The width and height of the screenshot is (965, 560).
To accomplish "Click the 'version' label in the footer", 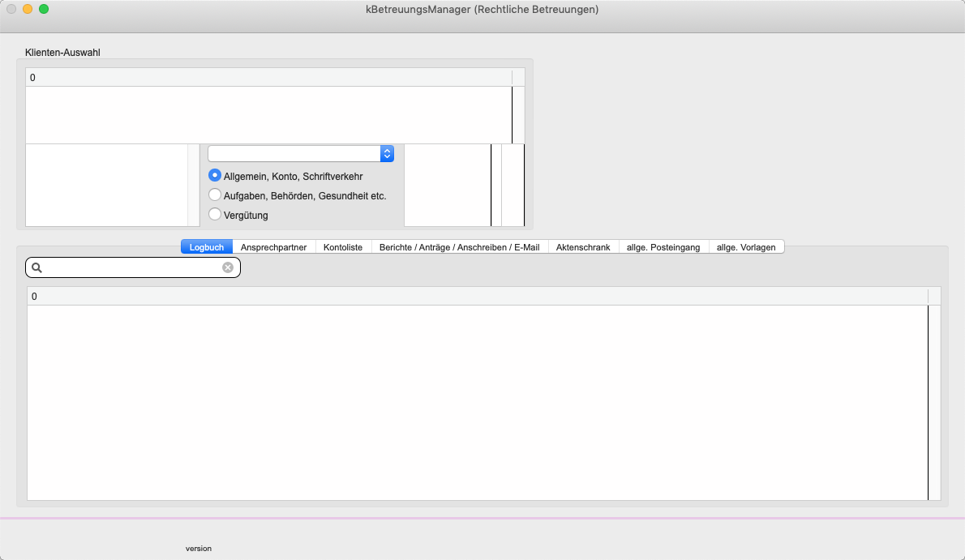I will [199, 549].
